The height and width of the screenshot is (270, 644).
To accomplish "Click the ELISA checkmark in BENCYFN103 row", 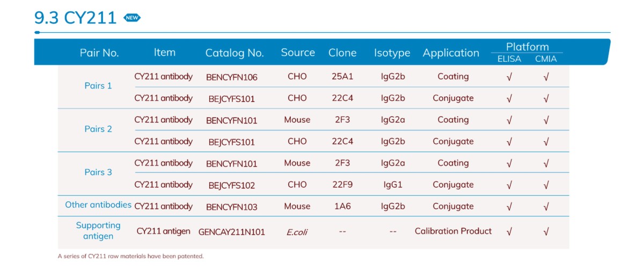I will (x=509, y=207).
